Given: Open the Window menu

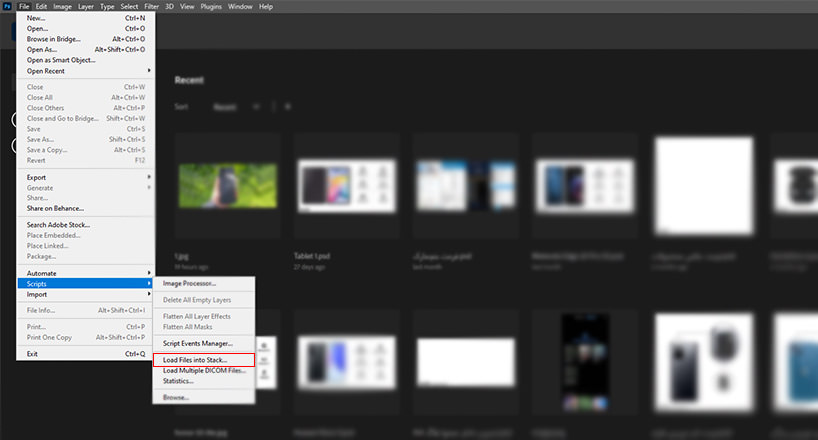Looking at the screenshot, I should 240,6.
